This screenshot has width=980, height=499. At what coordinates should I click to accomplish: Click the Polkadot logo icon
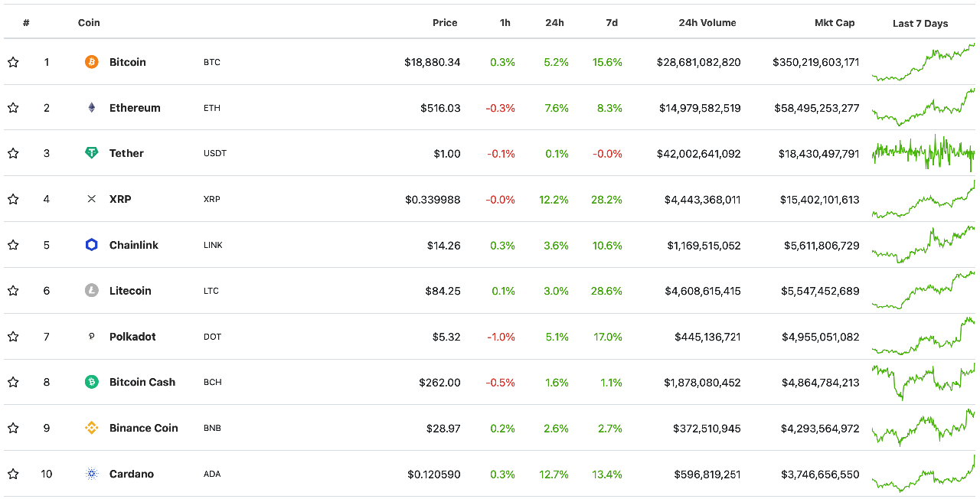(x=92, y=337)
